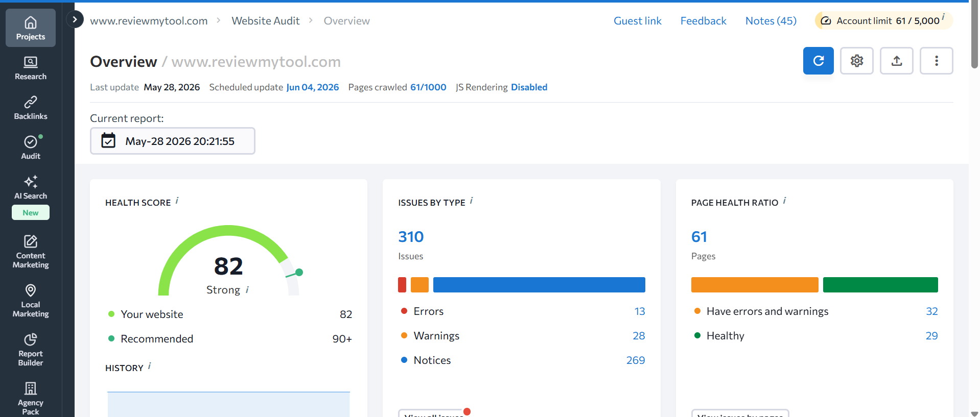Open Agency Pack section
980x417 pixels.
coord(31,399)
